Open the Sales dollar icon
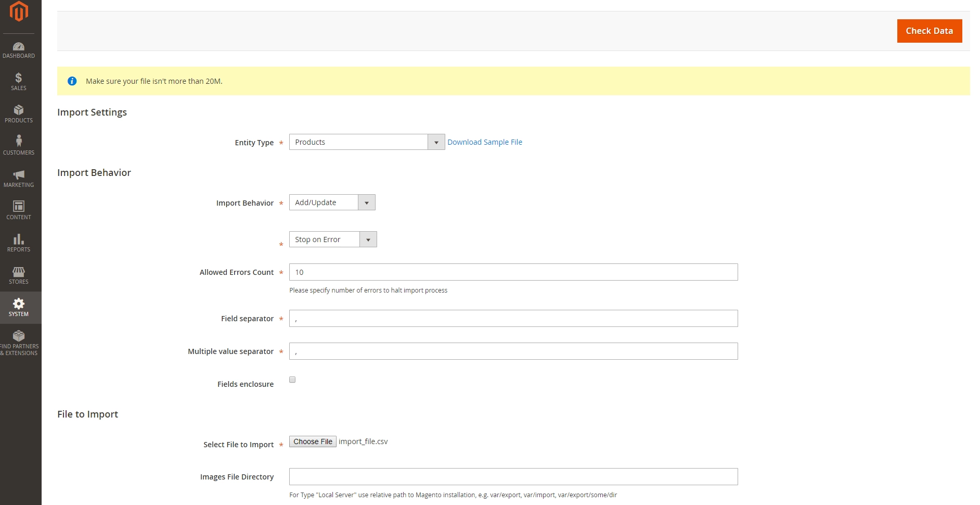The height and width of the screenshot is (505, 980). tap(19, 78)
